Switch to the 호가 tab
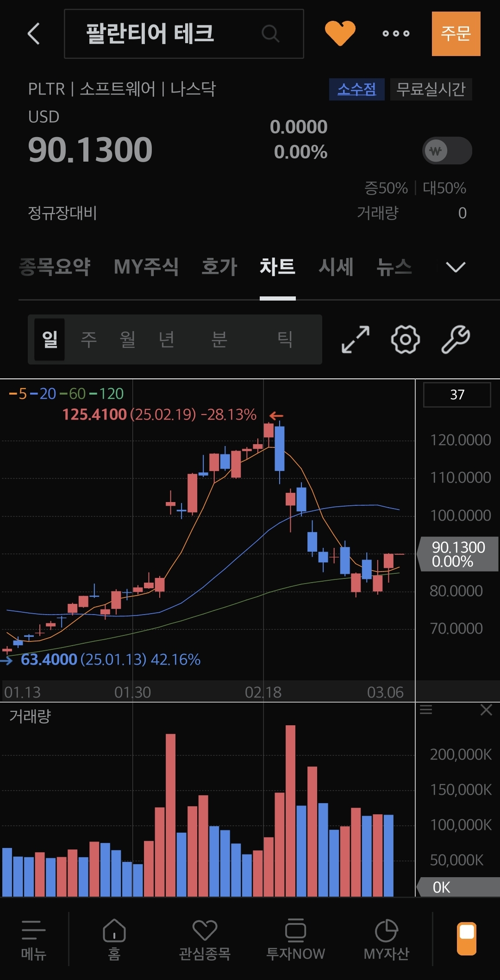Image resolution: width=500 pixels, height=980 pixels. point(219,267)
